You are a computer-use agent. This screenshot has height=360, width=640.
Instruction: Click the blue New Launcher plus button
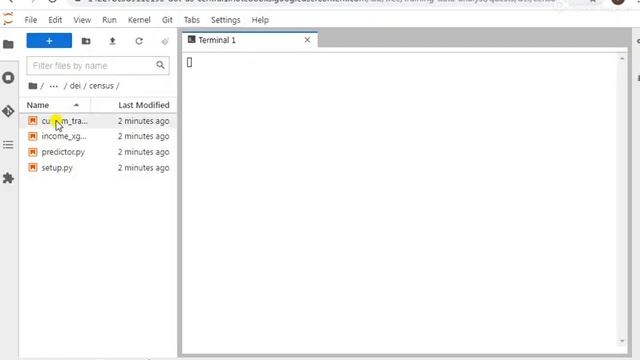click(x=49, y=41)
